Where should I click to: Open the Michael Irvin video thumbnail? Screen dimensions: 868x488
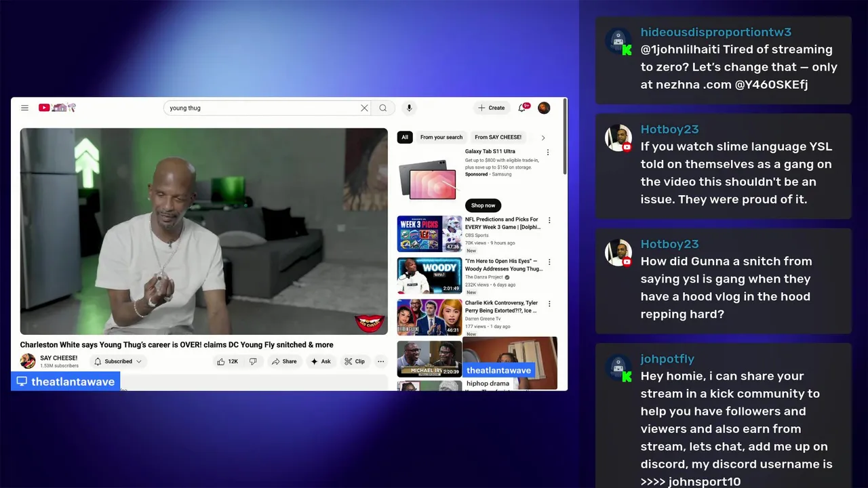(429, 359)
